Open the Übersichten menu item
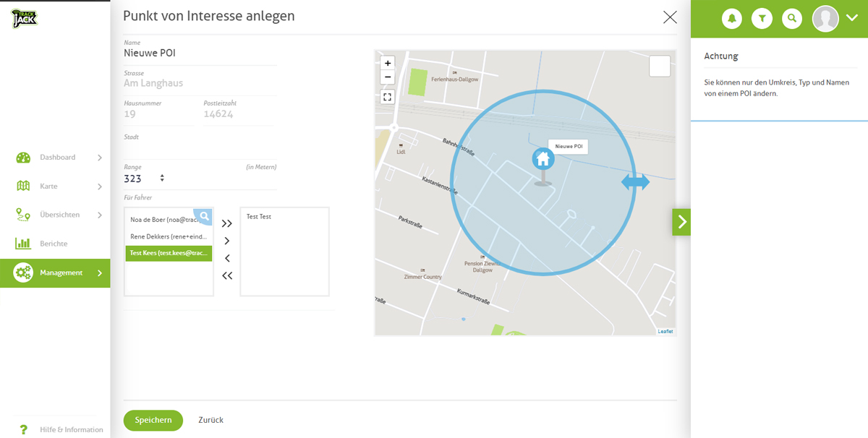 [59, 215]
